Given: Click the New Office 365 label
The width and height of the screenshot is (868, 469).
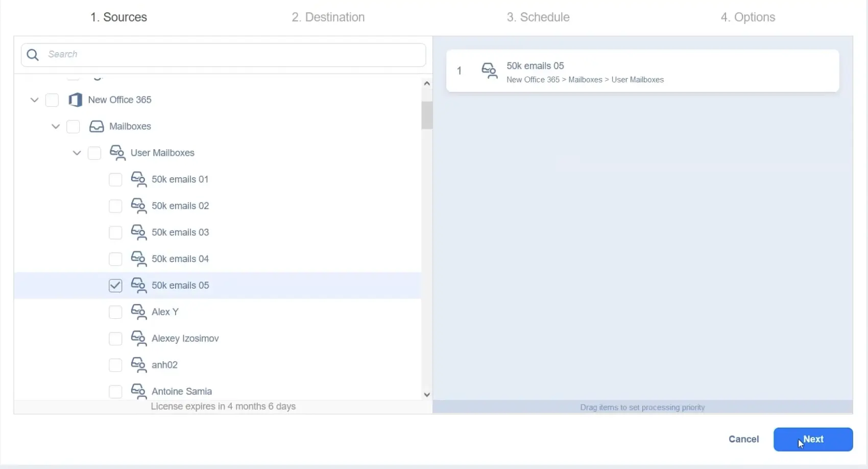Looking at the screenshot, I should coord(120,100).
